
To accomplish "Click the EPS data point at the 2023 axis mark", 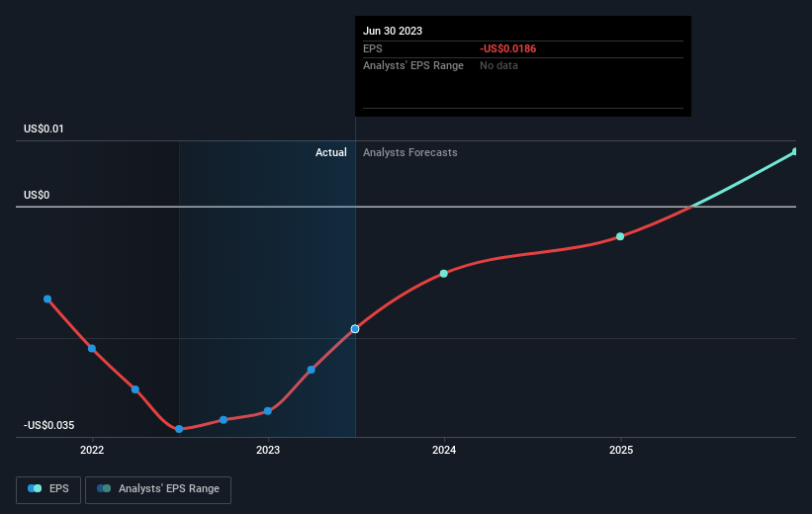I will 268,411.
